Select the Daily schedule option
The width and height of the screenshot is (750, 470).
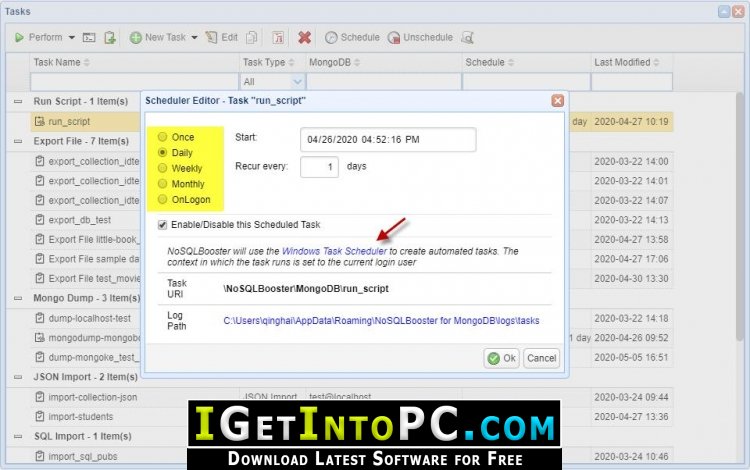[163, 153]
